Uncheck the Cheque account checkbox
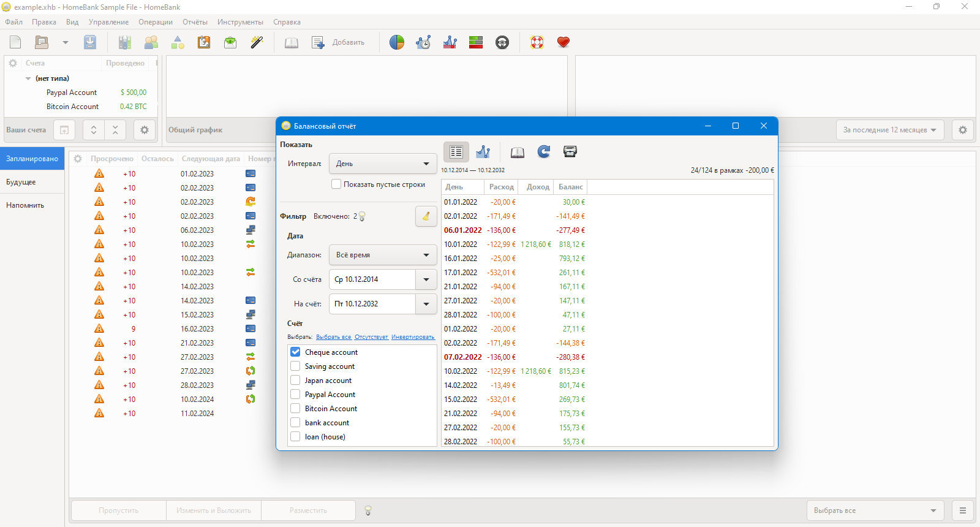 coord(296,352)
